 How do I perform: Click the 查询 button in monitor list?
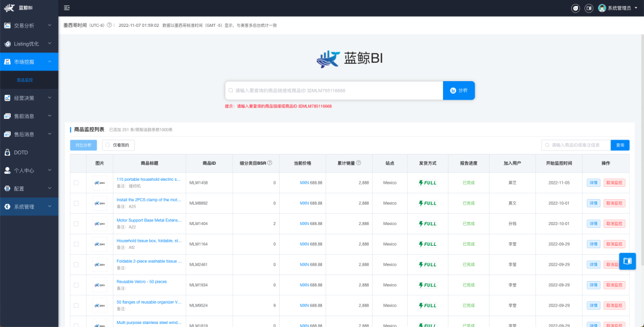pos(620,145)
